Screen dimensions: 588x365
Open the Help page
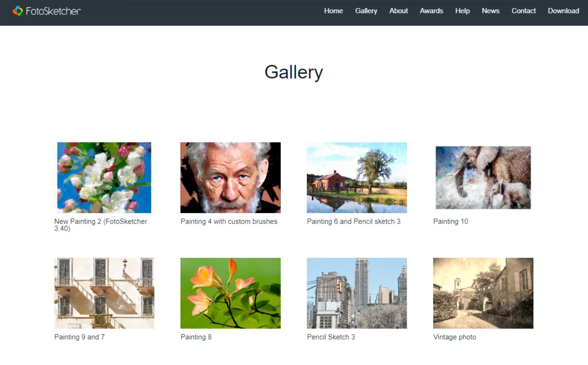(x=462, y=11)
